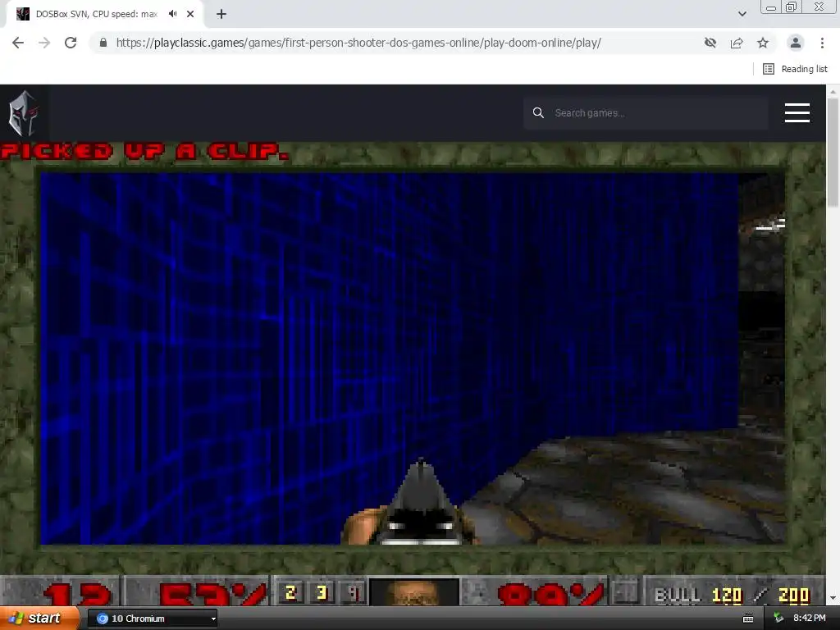Close the DOSBox SVN tab
Screen dimensions: 840x630
[190, 14]
